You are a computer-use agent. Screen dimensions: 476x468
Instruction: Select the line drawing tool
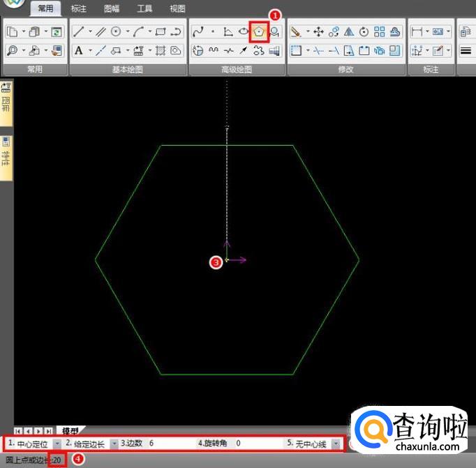pos(78,31)
